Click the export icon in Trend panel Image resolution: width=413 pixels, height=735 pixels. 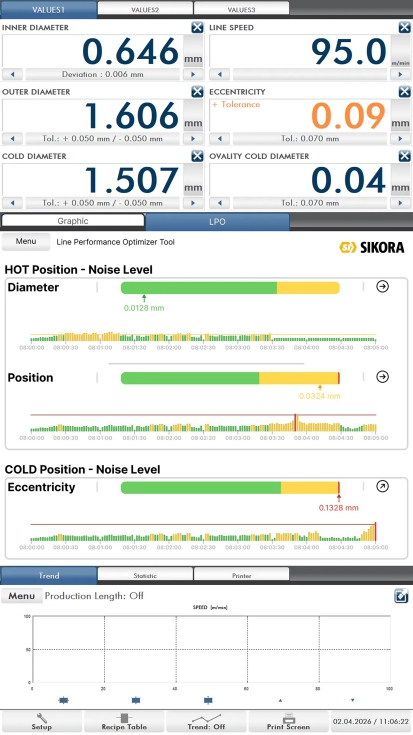tap(401, 596)
